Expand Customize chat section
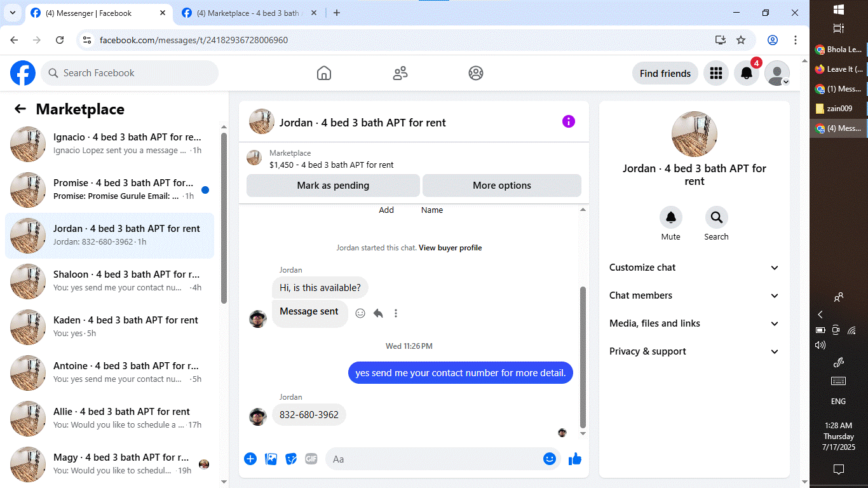The width and height of the screenshot is (868, 488). point(694,268)
